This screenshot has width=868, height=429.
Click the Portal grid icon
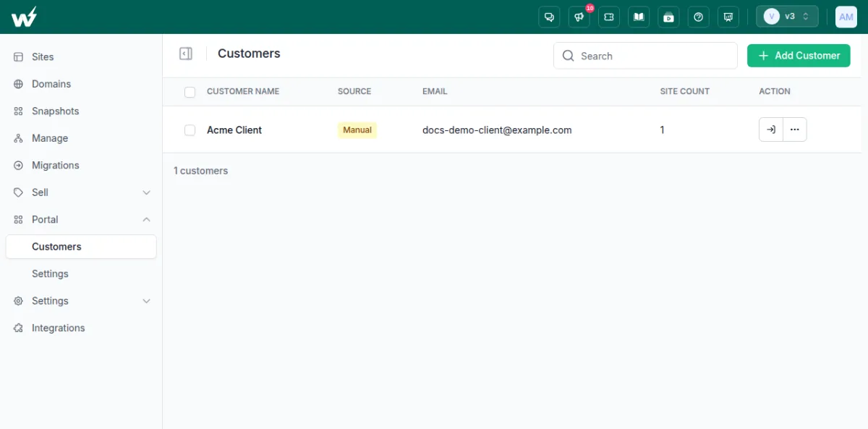[x=19, y=219]
